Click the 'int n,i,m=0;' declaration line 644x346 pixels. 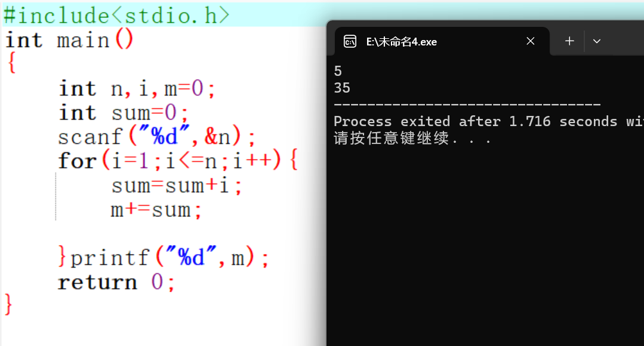[x=137, y=88]
